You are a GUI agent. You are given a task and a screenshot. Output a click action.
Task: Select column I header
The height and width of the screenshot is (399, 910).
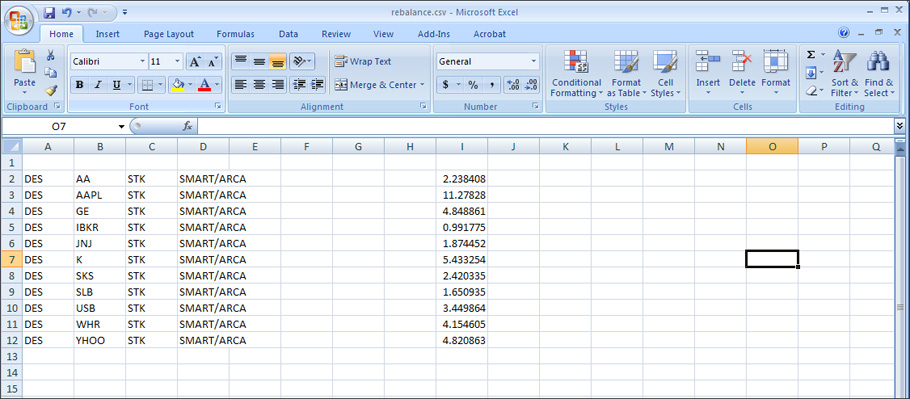[462, 147]
